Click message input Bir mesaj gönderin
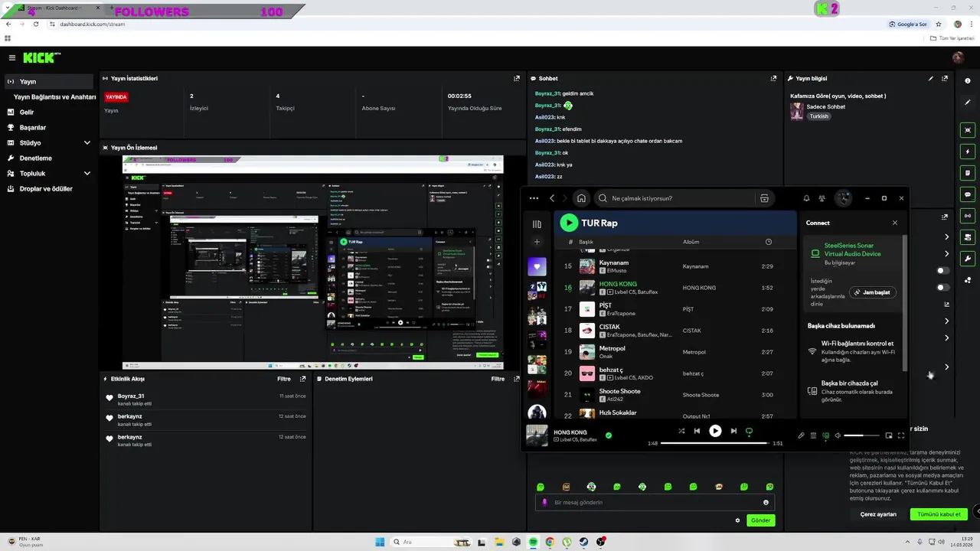Viewport: 980px width, 551px height. tap(655, 502)
